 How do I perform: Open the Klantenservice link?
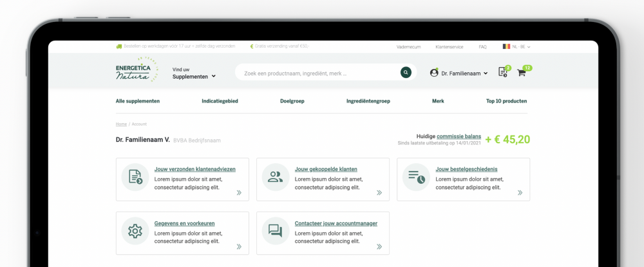click(449, 46)
